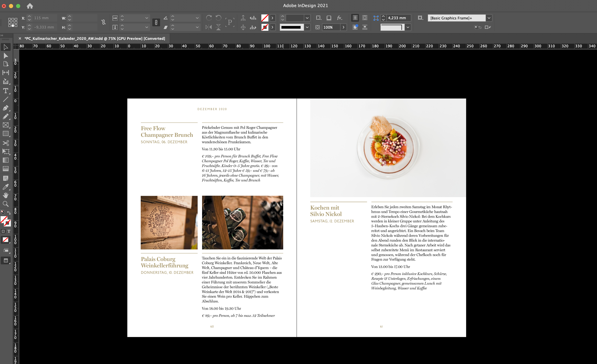Expand the stroke type dropdown
This screenshot has width=597, height=364.
coord(307,27)
